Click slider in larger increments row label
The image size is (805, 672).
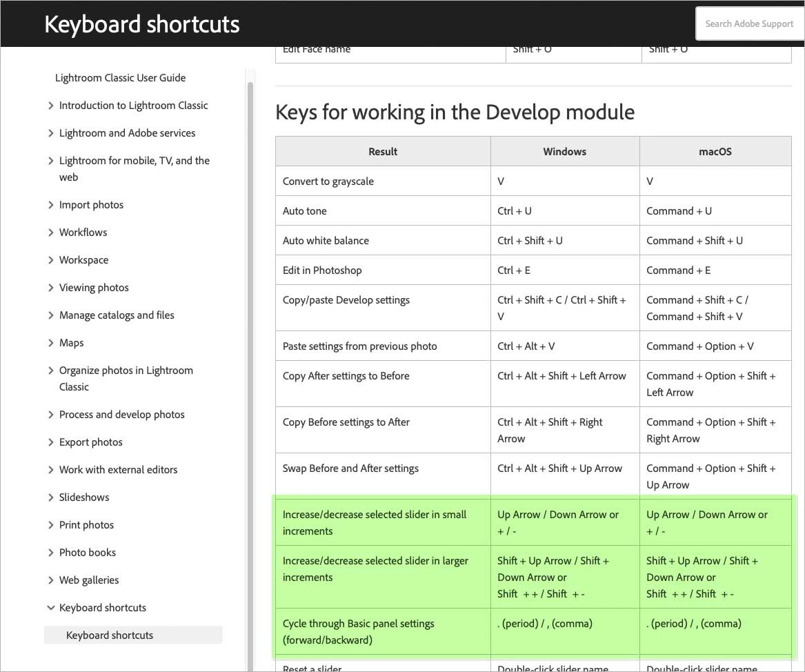pyautogui.click(x=375, y=569)
